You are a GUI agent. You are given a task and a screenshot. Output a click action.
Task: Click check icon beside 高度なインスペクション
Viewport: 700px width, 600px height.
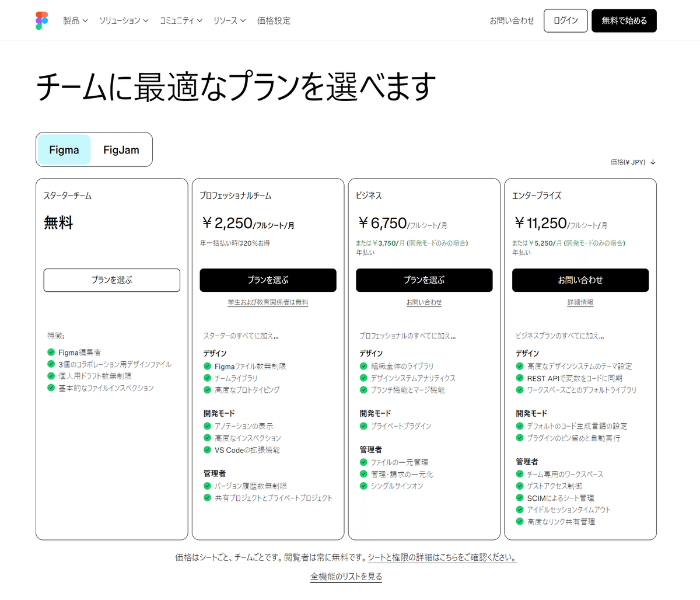207,438
